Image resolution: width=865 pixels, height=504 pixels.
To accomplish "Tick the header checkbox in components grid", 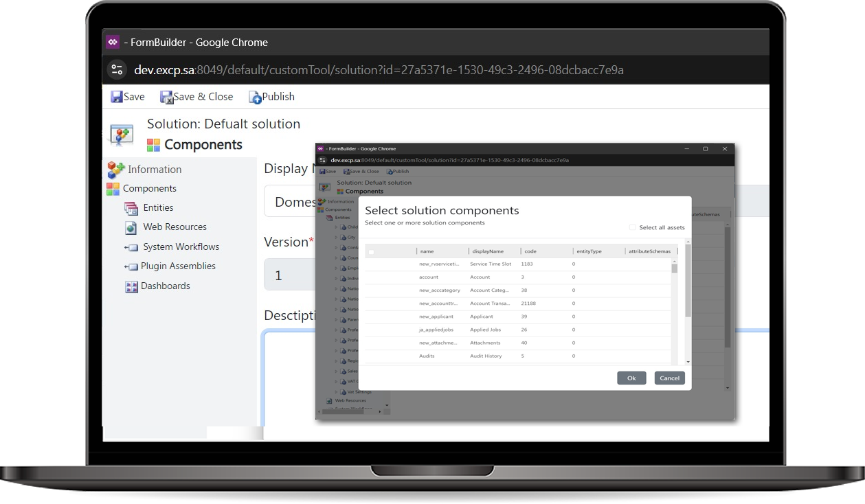I will [x=372, y=252].
